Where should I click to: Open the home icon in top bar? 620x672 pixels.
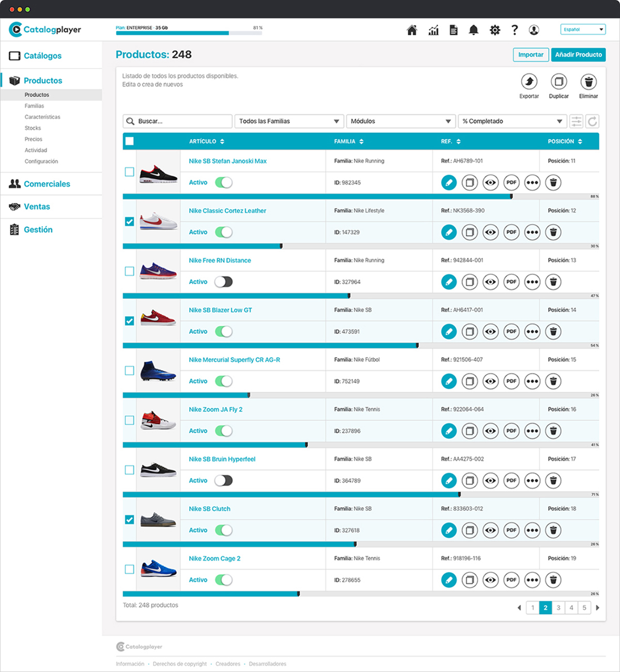point(412,30)
